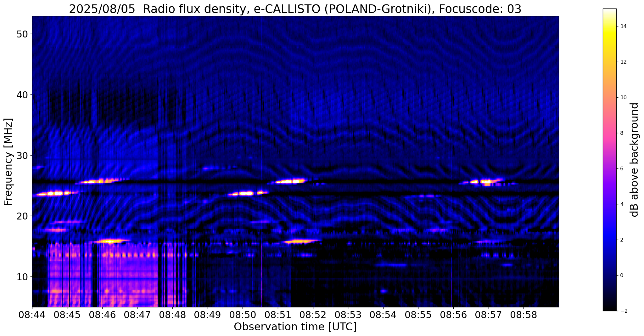Click the 08:46 time tick label

pyautogui.click(x=102, y=315)
